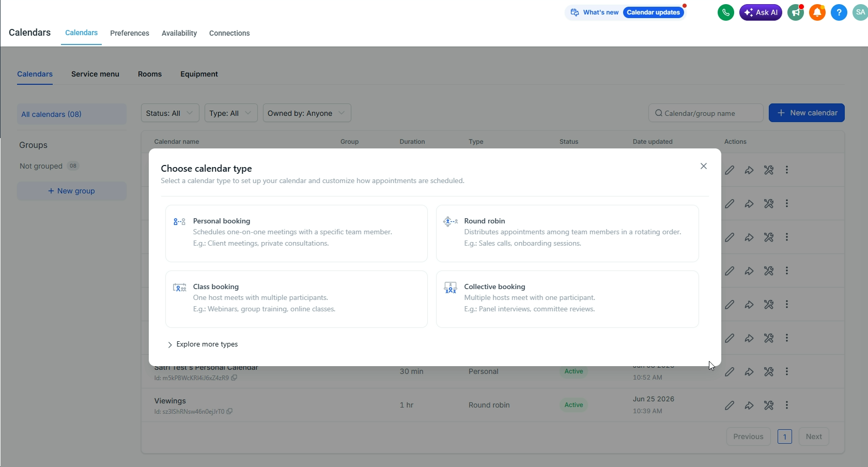This screenshot has height=467, width=868.
Task: Click the New group button
Action: coord(72,191)
